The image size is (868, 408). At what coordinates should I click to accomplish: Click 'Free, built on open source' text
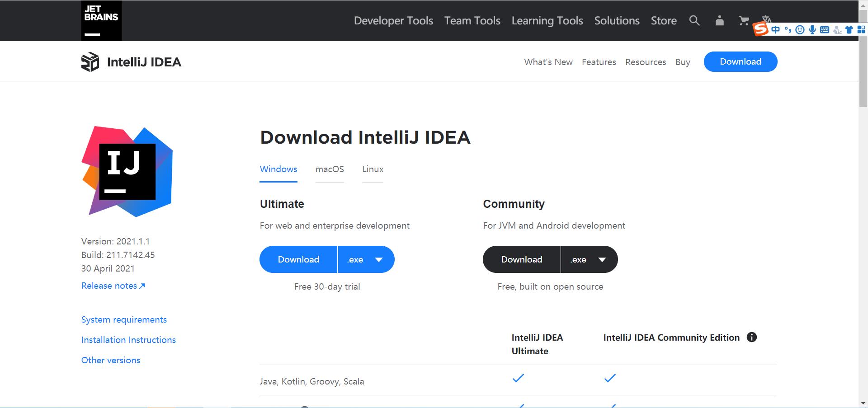550,286
